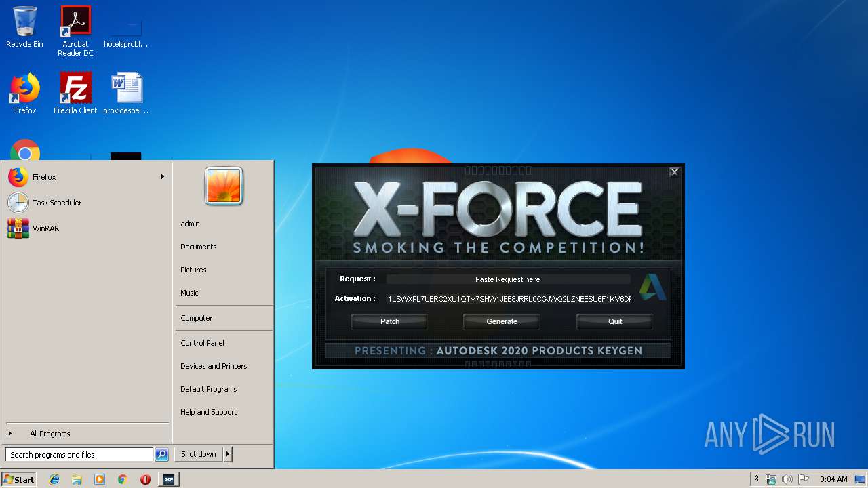868x488 pixels.
Task: Click the Search programs and files box
Action: point(79,455)
